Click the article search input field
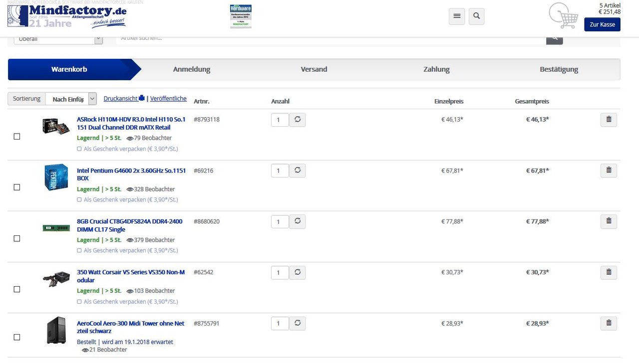639x364 pixels. click(x=331, y=39)
